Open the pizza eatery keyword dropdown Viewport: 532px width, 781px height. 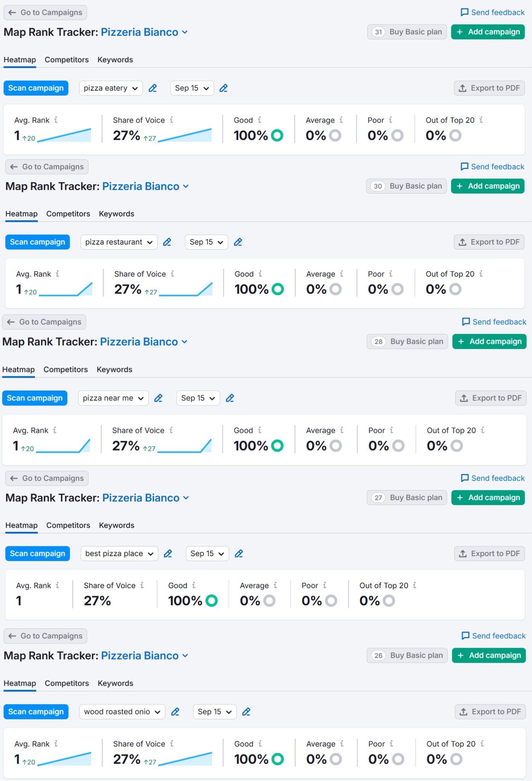tap(111, 88)
